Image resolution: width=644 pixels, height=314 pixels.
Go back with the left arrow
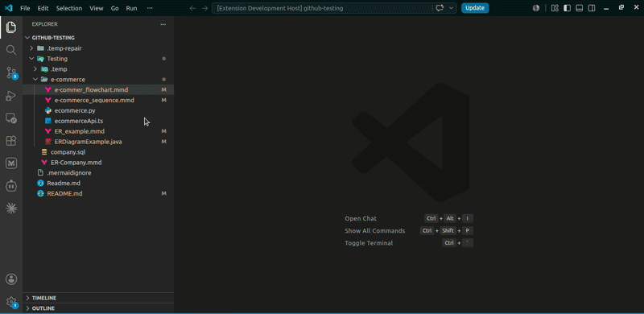click(192, 8)
